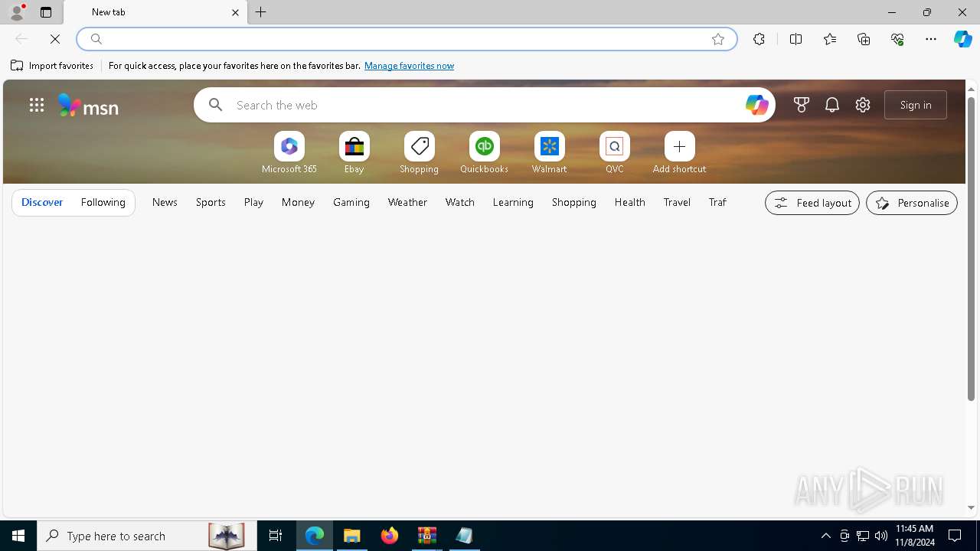The image size is (980, 551).
Task: Close the New tab tab
Action: tap(235, 12)
